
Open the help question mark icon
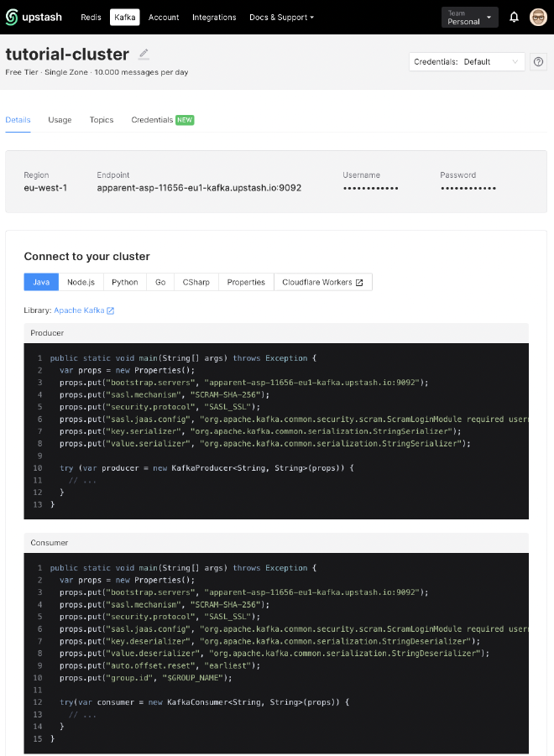tap(538, 61)
